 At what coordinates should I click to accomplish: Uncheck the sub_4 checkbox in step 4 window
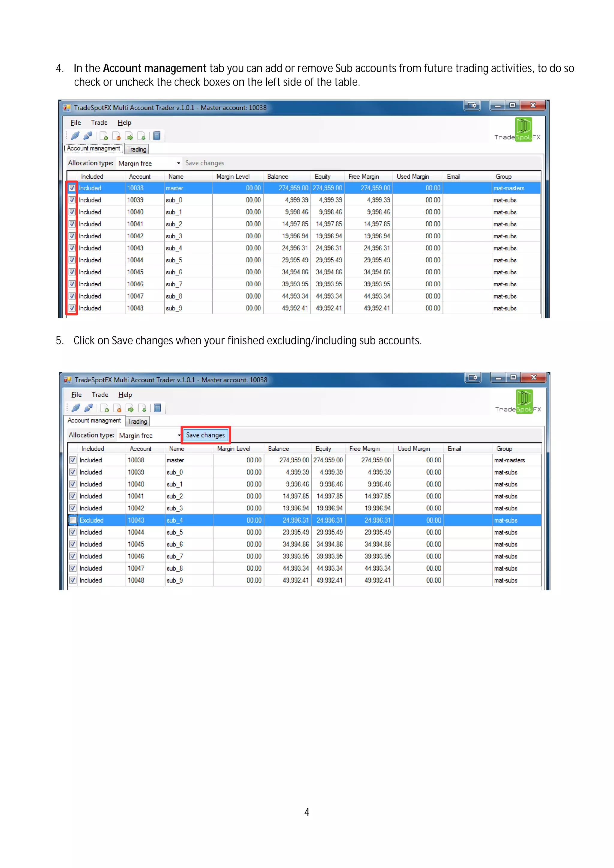tap(72, 248)
